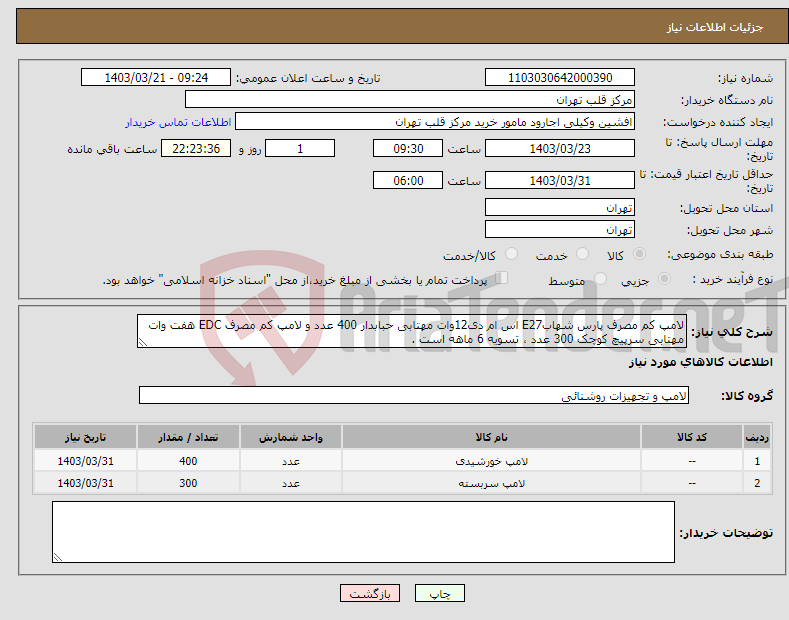Click the resize handle of description textarea

pos(143,342)
